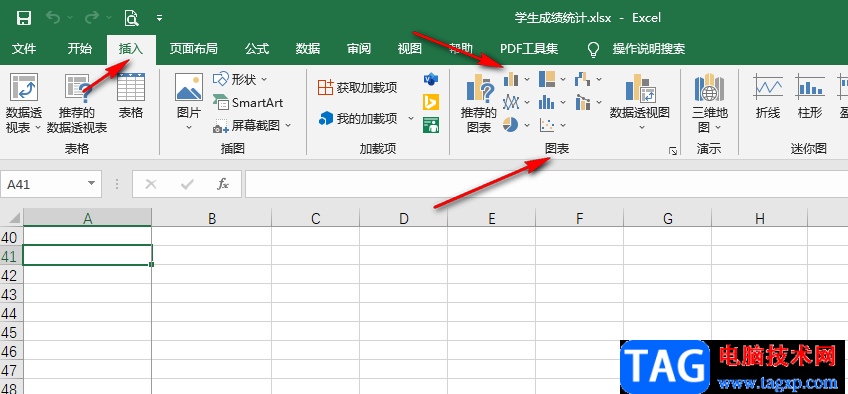Open the 审阅 (Review) tab
This screenshot has width=848, height=394.
(359, 49)
